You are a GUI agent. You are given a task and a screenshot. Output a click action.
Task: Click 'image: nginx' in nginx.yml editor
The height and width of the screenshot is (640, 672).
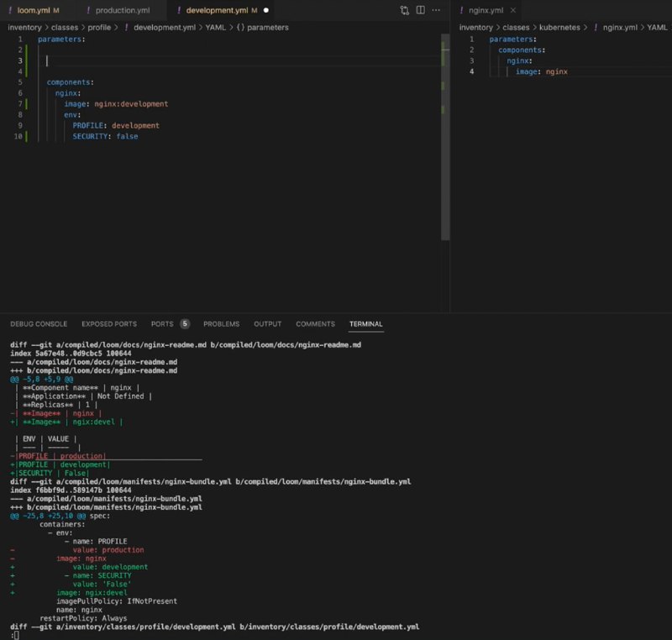(541, 71)
